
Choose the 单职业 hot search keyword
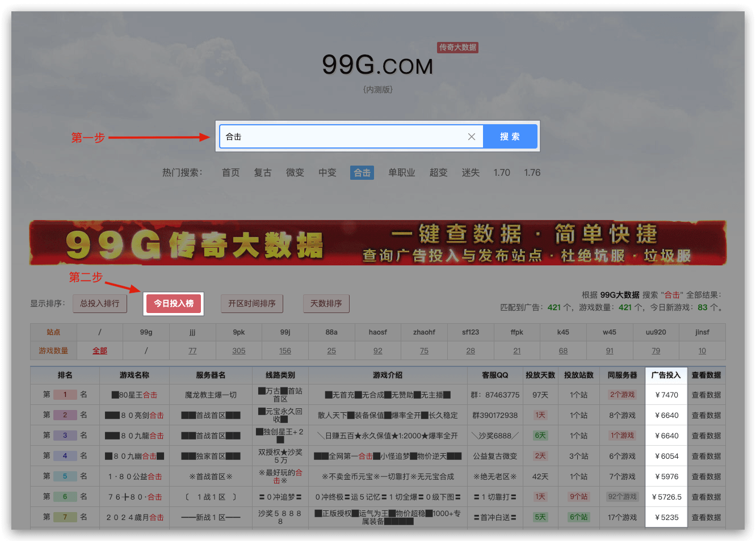coord(402,172)
